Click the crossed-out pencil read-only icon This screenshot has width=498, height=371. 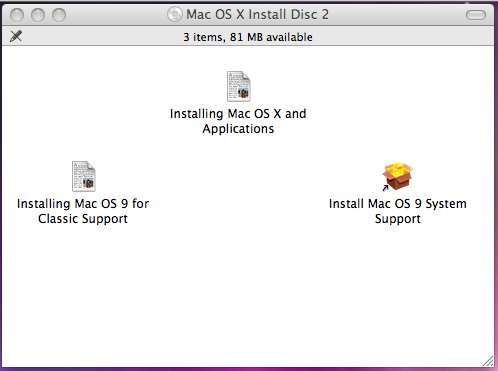pyautogui.click(x=16, y=36)
